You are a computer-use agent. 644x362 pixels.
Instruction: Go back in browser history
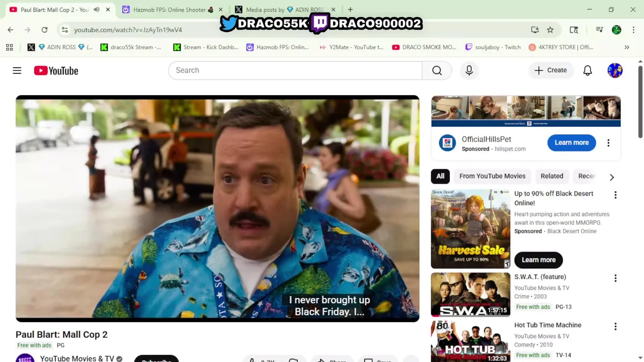point(11,30)
